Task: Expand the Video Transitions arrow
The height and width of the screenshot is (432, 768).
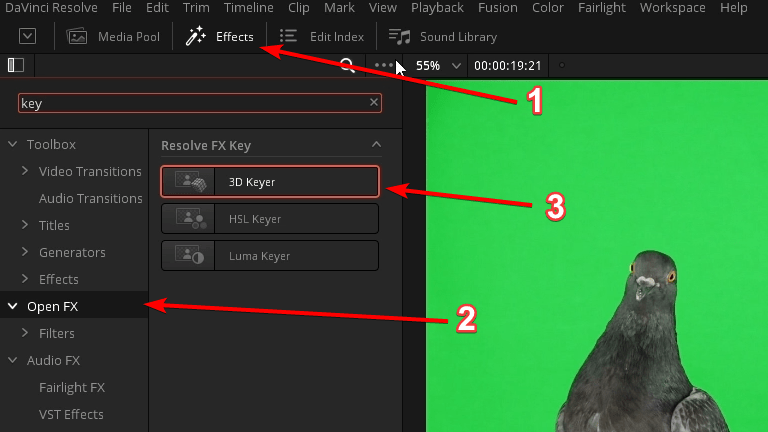Action: pos(25,171)
